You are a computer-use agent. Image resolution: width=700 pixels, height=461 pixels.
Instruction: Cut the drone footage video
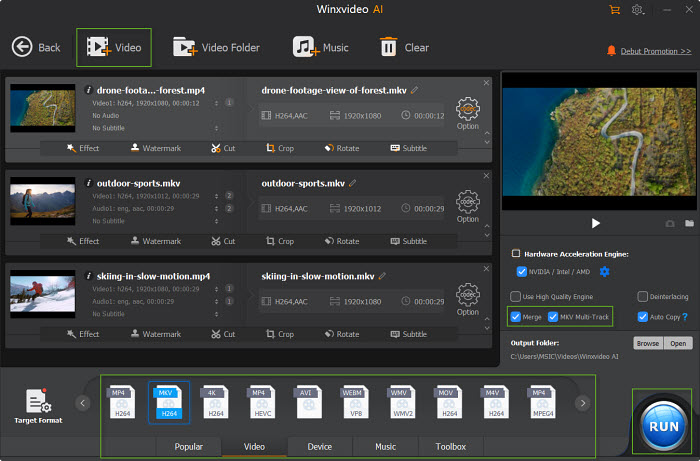click(x=223, y=148)
